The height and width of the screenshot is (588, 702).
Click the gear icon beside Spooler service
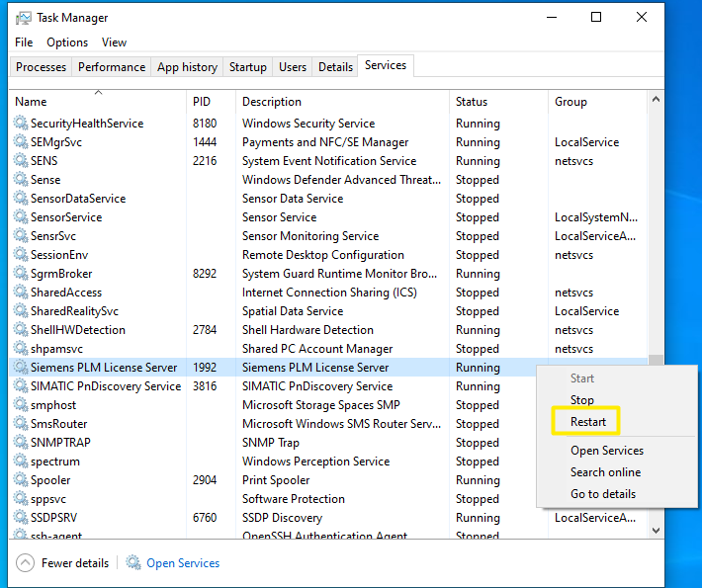[x=21, y=480]
